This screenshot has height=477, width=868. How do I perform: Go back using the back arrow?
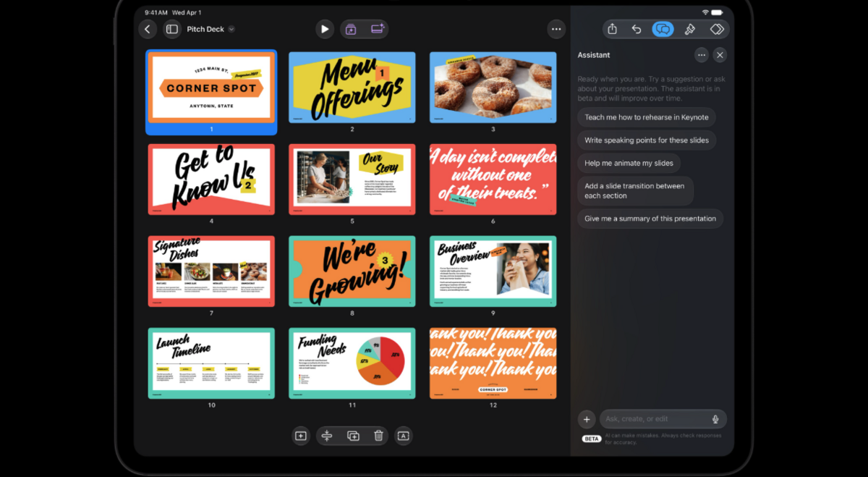tap(148, 29)
